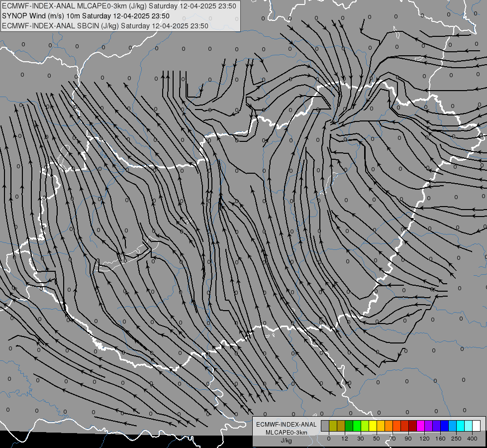Click the legend value '70'
Image resolution: width=487 pixels, height=448 pixels.
click(392, 439)
